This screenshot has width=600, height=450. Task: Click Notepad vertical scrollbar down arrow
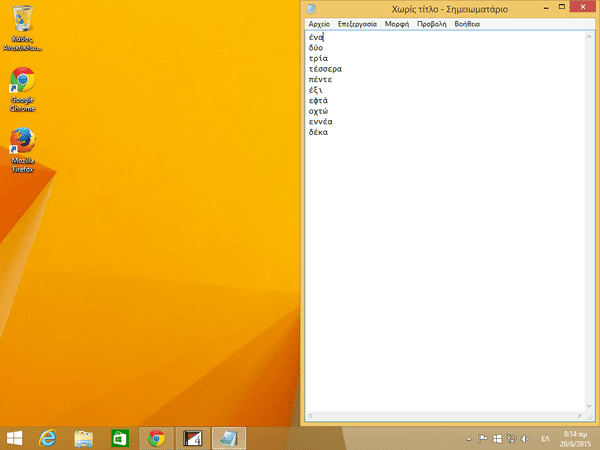589,406
